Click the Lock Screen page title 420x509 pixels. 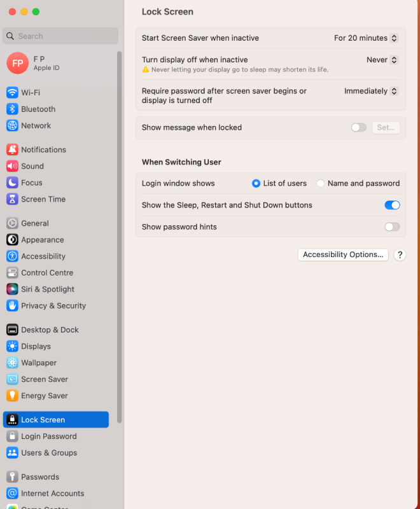167,11
